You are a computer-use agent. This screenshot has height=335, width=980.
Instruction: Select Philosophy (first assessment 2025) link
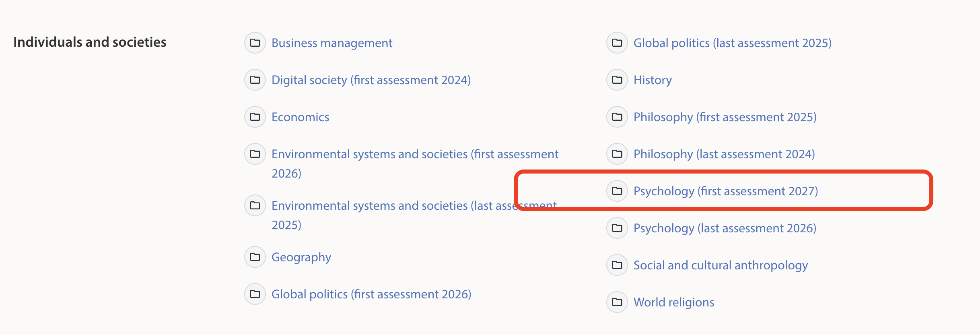tap(725, 117)
